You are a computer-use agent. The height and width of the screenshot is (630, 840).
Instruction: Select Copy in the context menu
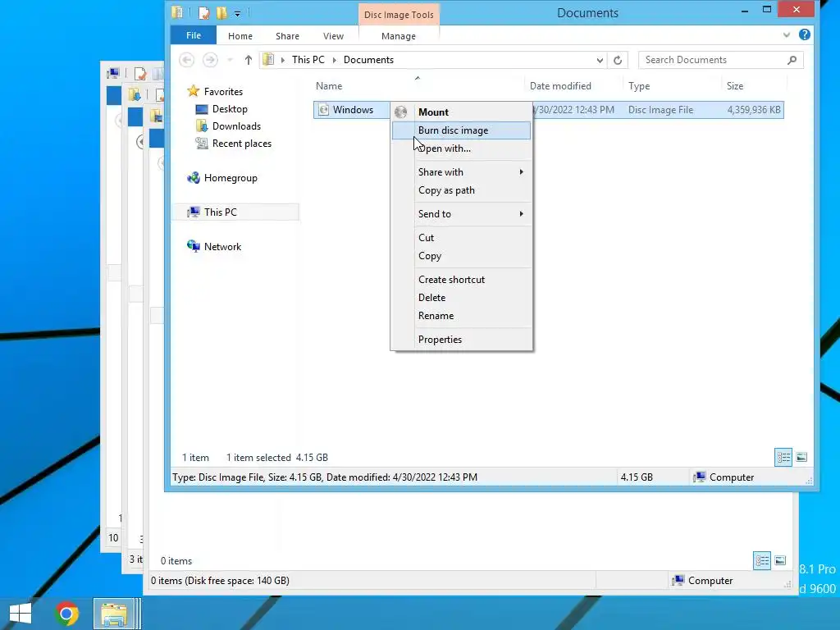462,256
